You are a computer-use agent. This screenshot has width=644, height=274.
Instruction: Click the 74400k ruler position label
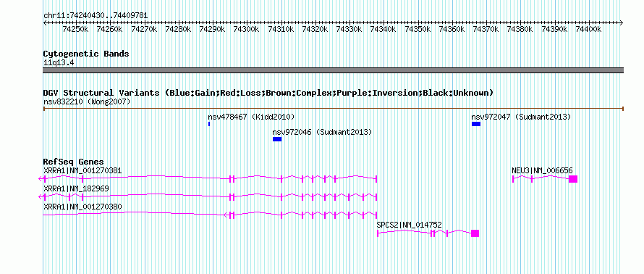coord(588,29)
